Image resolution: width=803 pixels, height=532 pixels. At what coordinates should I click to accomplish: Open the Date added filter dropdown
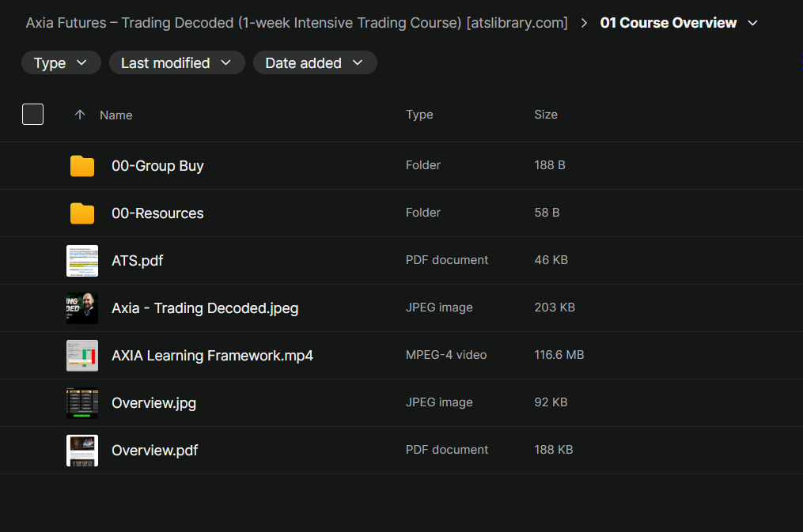click(x=315, y=62)
